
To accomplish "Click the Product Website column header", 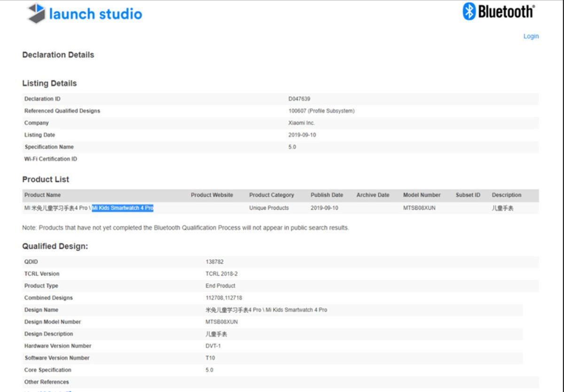I will [x=211, y=195].
